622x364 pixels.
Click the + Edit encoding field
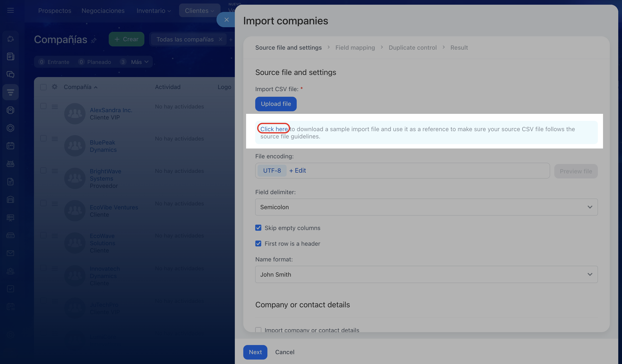tap(297, 171)
